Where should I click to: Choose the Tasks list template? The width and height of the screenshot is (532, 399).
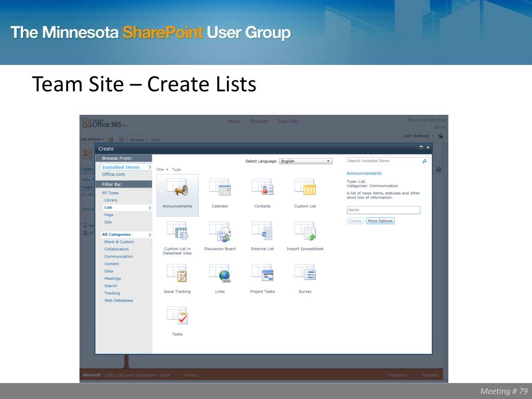click(177, 315)
